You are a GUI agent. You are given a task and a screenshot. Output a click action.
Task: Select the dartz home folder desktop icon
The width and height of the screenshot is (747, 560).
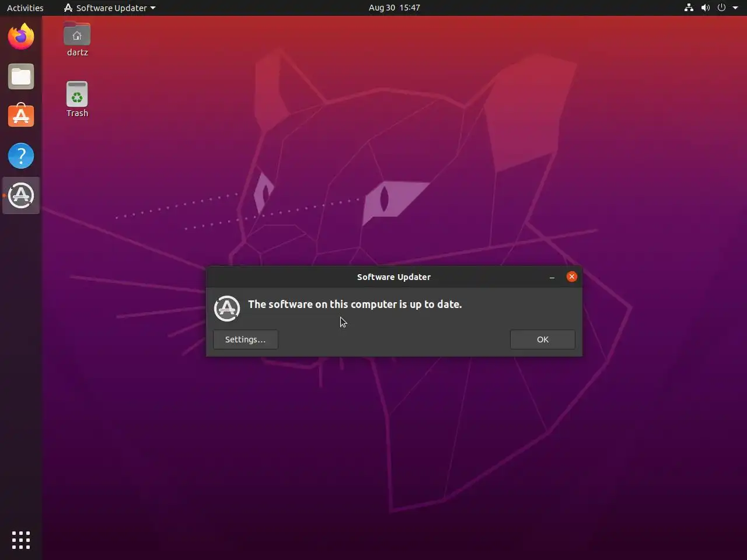77,40
